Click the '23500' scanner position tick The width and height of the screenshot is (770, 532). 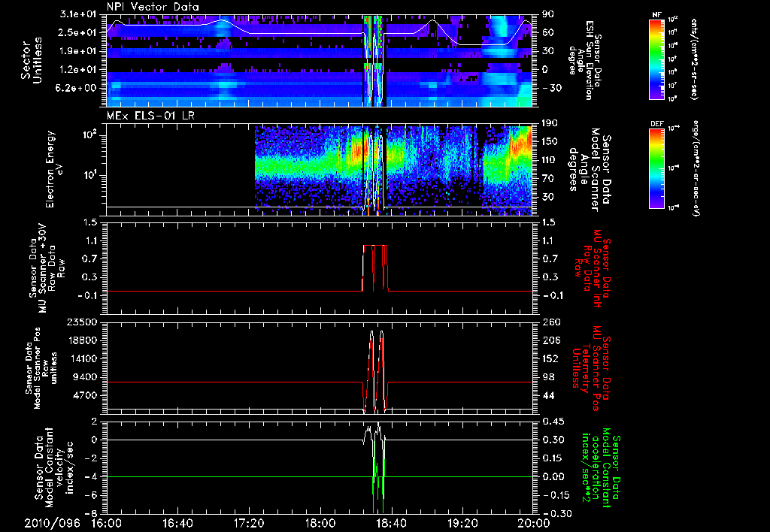coord(82,322)
